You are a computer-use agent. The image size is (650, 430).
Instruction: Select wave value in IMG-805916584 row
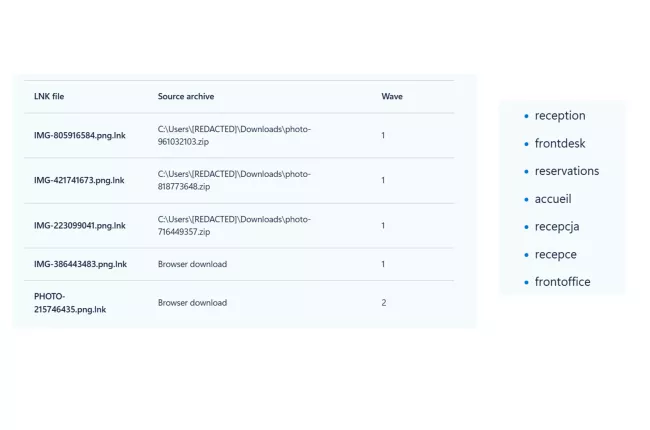(383, 136)
